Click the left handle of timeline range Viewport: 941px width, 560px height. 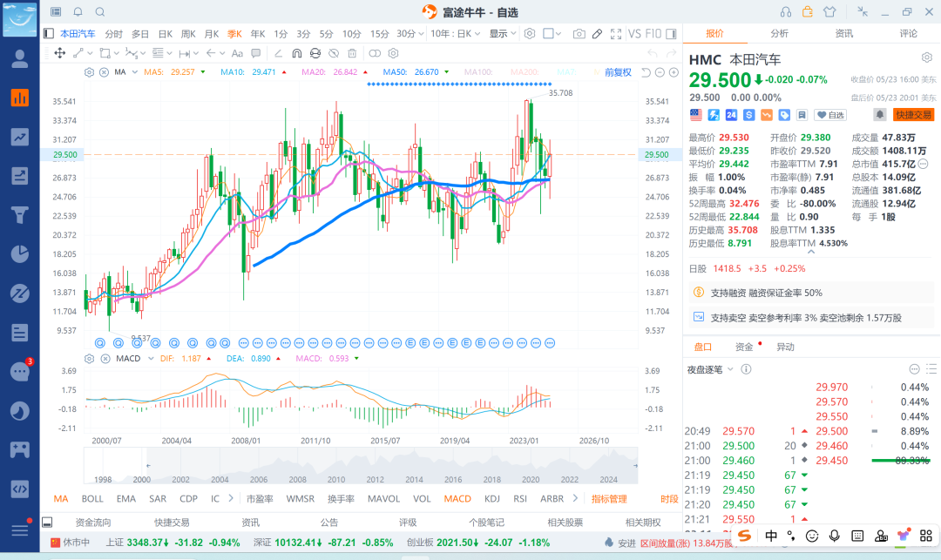click(147, 465)
